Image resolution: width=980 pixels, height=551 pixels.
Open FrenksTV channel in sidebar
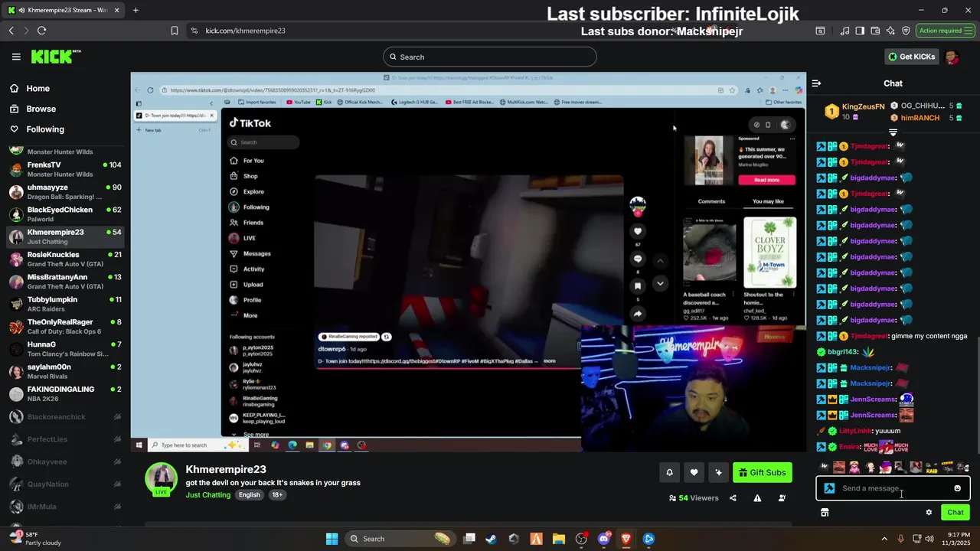click(x=65, y=169)
